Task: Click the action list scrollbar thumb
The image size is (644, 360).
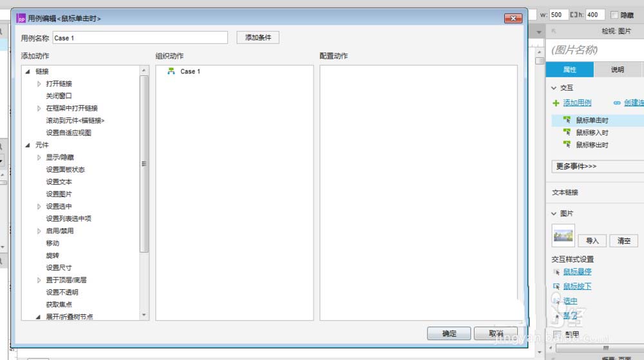Action: [144, 164]
